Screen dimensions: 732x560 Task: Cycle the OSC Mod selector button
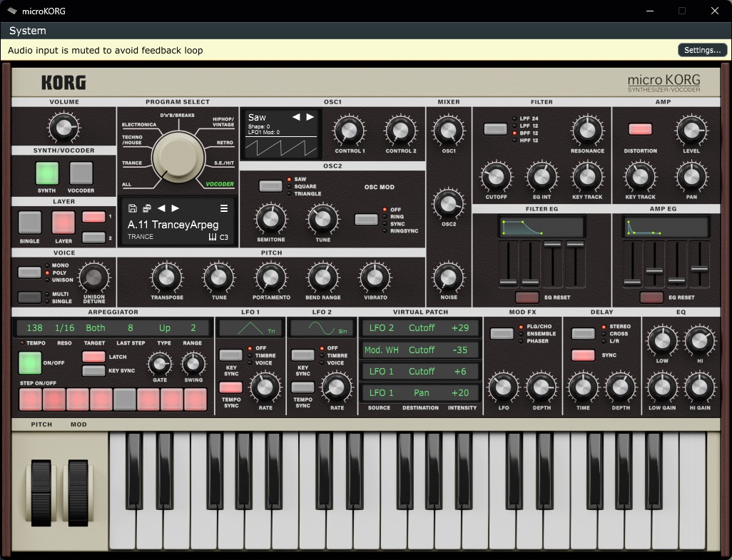pos(367,220)
